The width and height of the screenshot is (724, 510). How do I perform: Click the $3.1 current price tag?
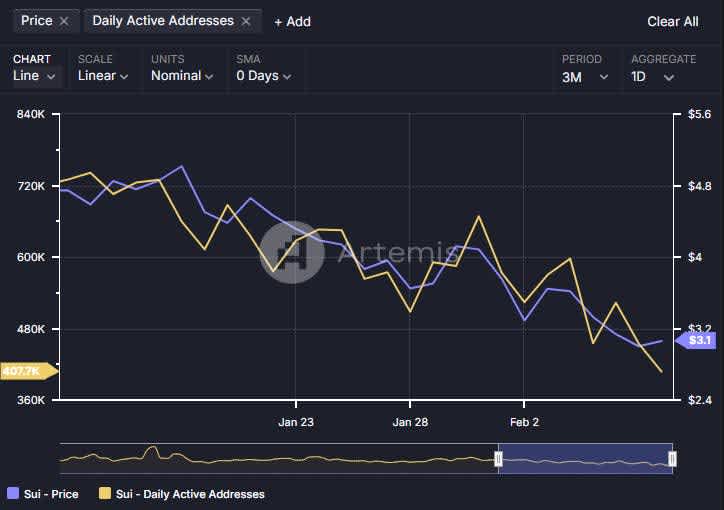(696, 341)
